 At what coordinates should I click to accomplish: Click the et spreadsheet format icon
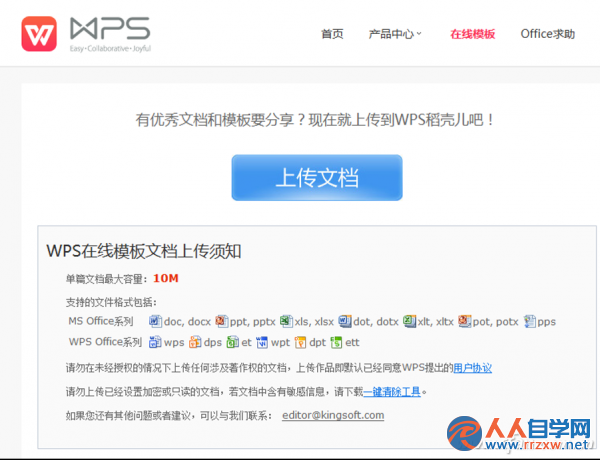[233, 342]
